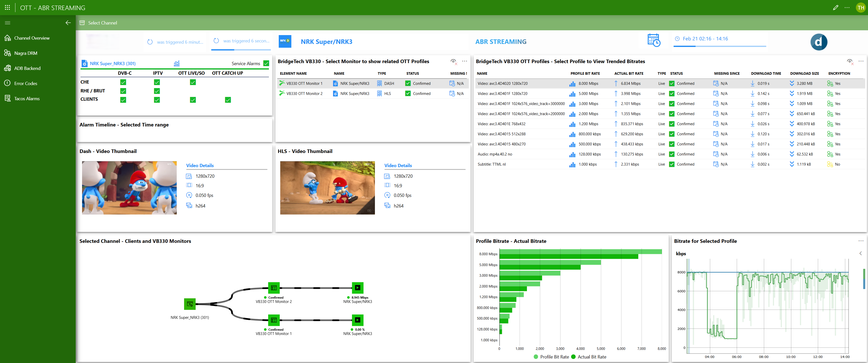The width and height of the screenshot is (868, 363).
Task: Click encryption icon in Subtitle row (No)
Action: (x=830, y=165)
